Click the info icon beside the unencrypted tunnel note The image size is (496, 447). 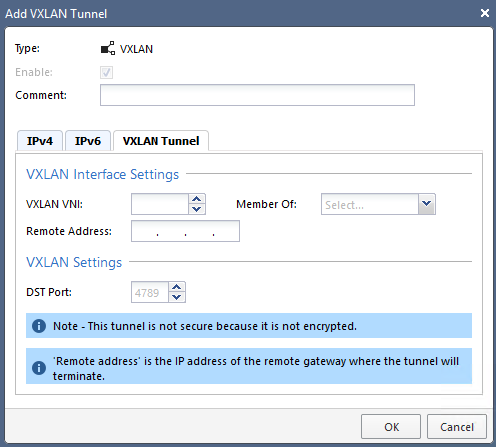(x=39, y=326)
